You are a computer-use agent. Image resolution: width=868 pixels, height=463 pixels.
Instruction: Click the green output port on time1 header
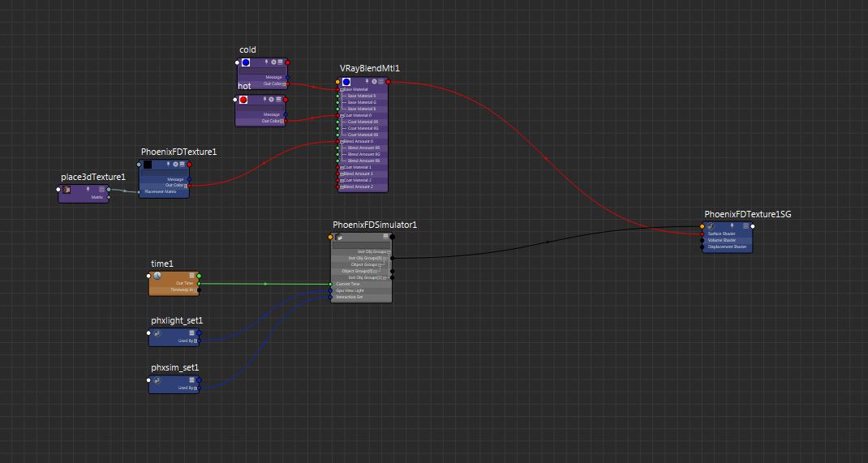(x=199, y=276)
